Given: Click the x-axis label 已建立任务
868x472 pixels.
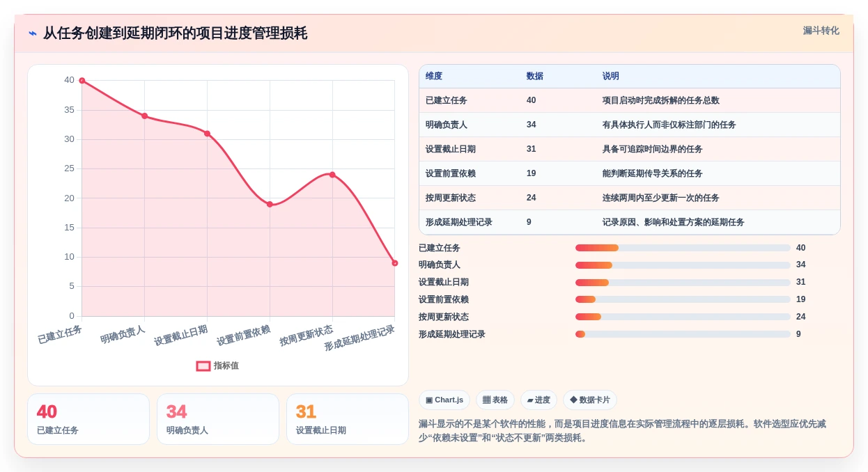Looking at the screenshot, I should [60, 334].
